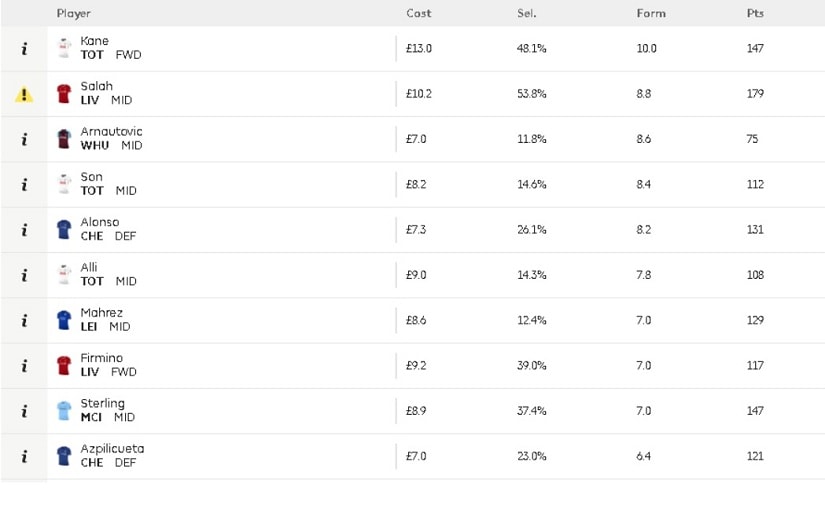The image size is (825, 509).
Task: Click Kane's Tottenham shirt icon
Action: 64,48
